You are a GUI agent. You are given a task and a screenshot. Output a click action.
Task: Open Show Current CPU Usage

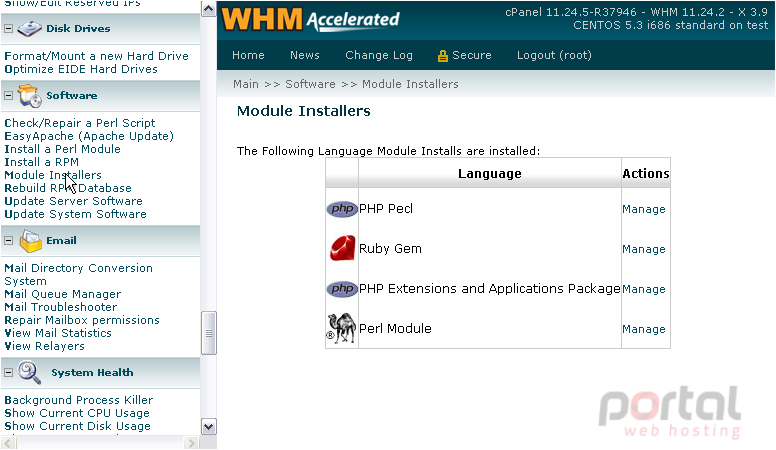click(77, 413)
